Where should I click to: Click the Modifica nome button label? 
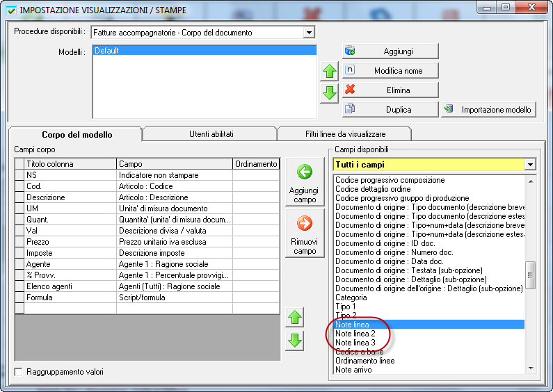click(398, 71)
